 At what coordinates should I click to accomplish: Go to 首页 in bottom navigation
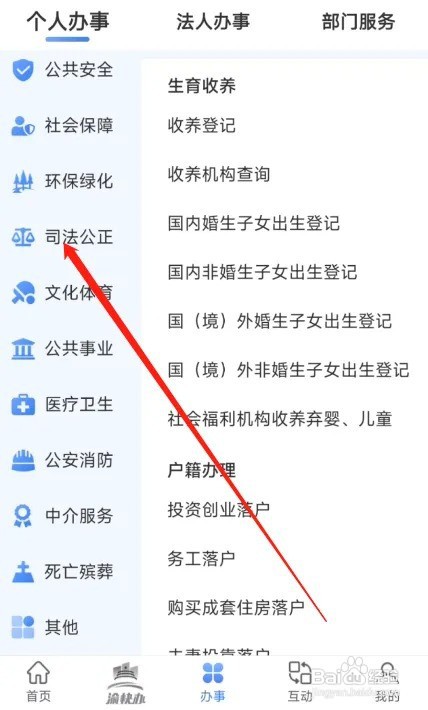pyautogui.click(x=38, y=682)
